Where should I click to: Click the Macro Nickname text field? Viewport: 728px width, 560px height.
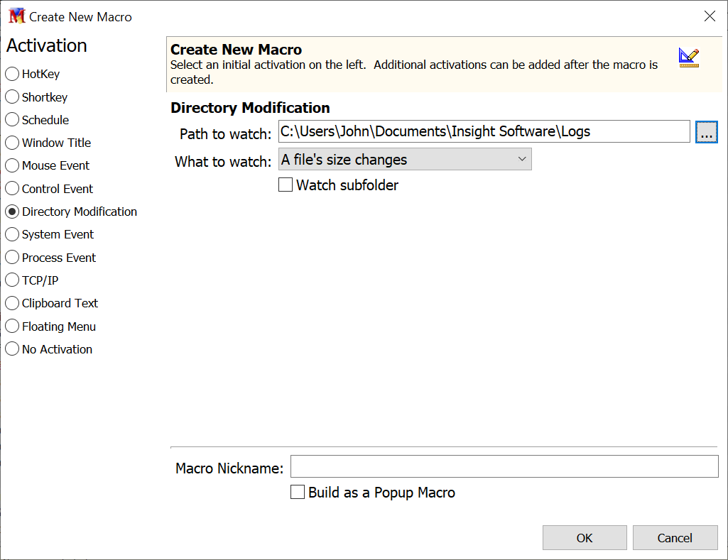[x=504, y=467]
